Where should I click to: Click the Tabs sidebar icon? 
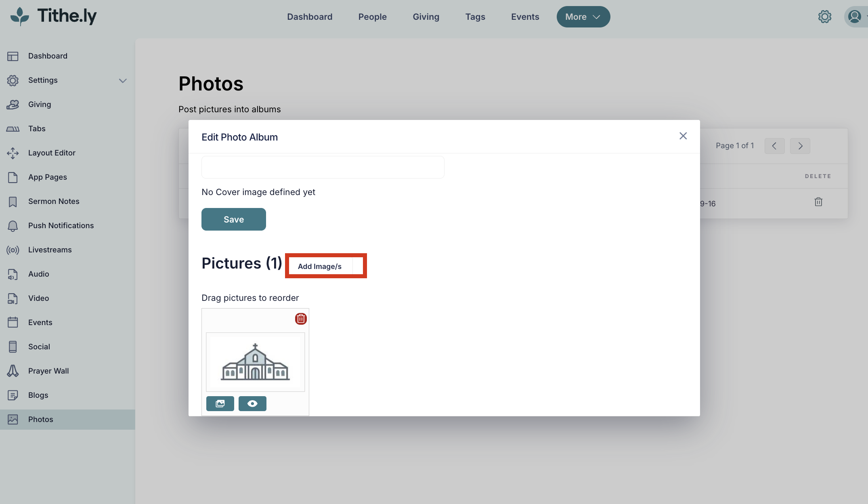coord(13,129)
